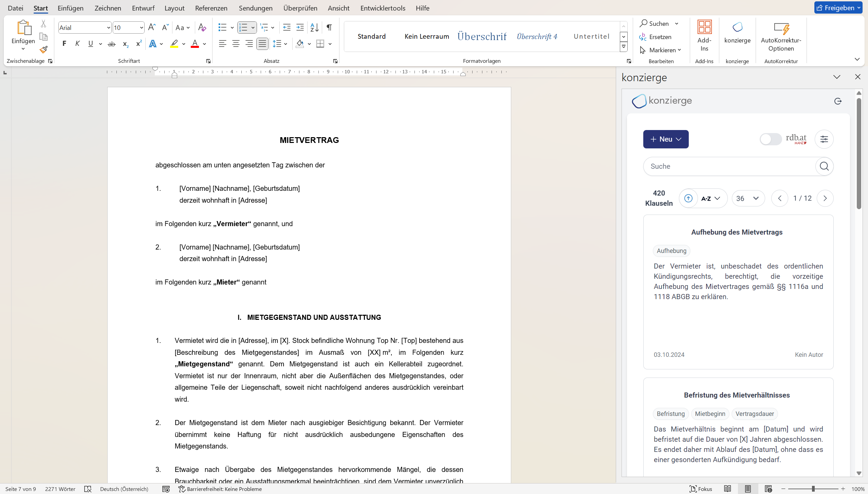Image resolution: width=868 pixels, height=494 pixels.
Task: Expand the Formatvorlagen gallery
Action: click(x=624, y=47)
